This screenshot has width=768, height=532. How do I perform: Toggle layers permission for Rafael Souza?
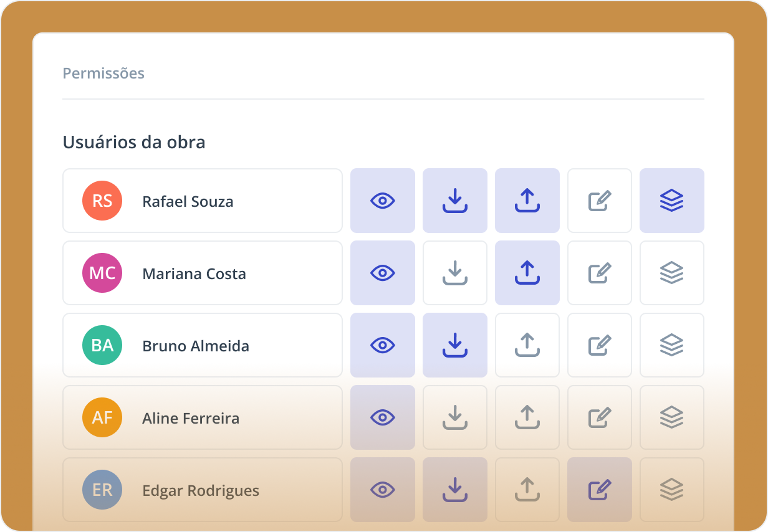click(x=672, y=201)
